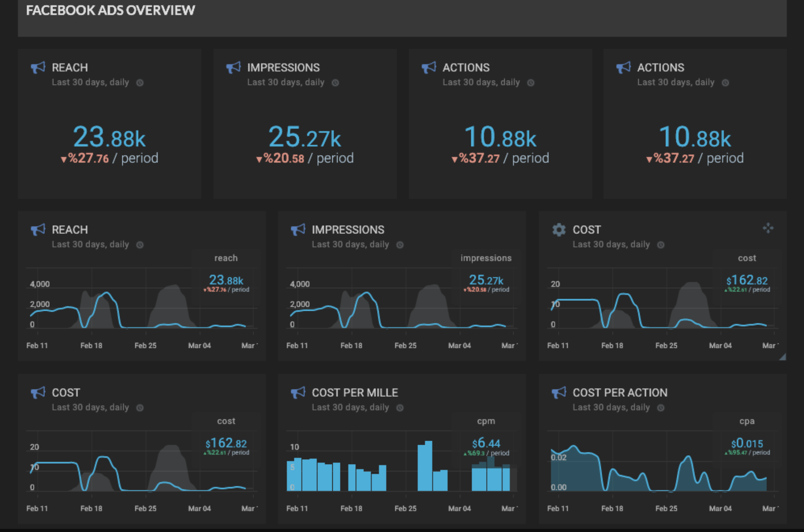Click the clock icon on the bottom COST chart widget
804x532 pixels.
point(140,408)
